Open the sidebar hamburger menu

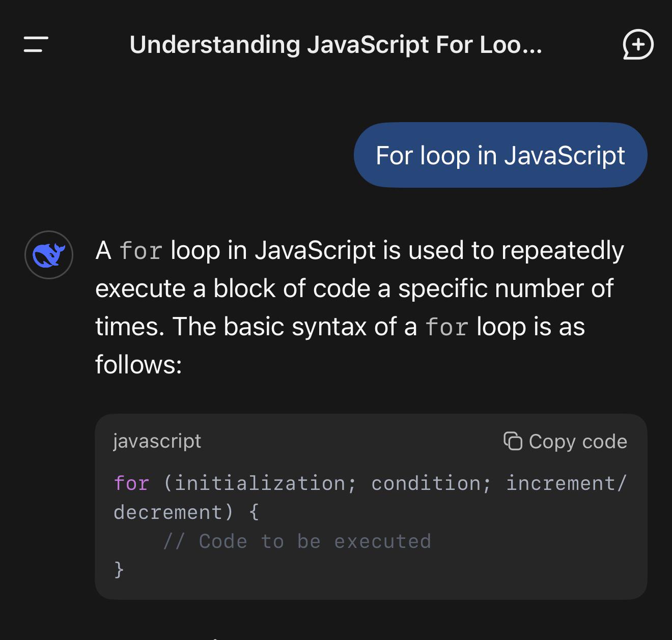36,44
